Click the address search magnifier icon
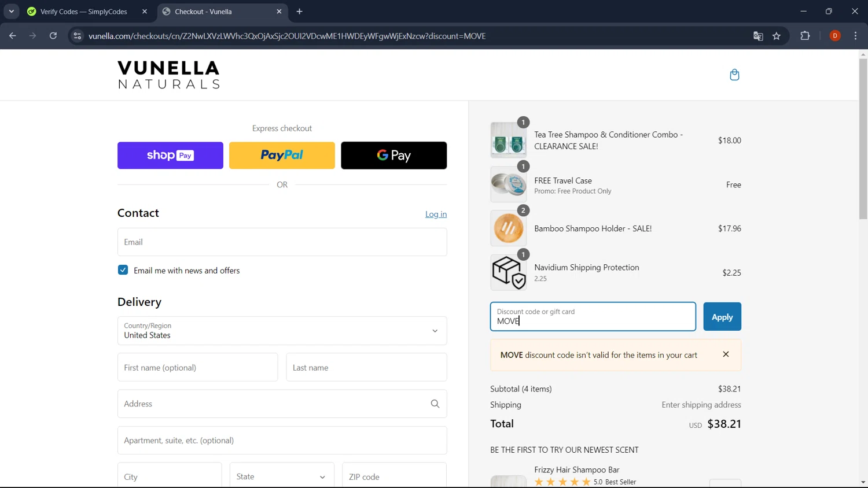Image resolution: width=868 pixels, height=488 pixels. 435,404
